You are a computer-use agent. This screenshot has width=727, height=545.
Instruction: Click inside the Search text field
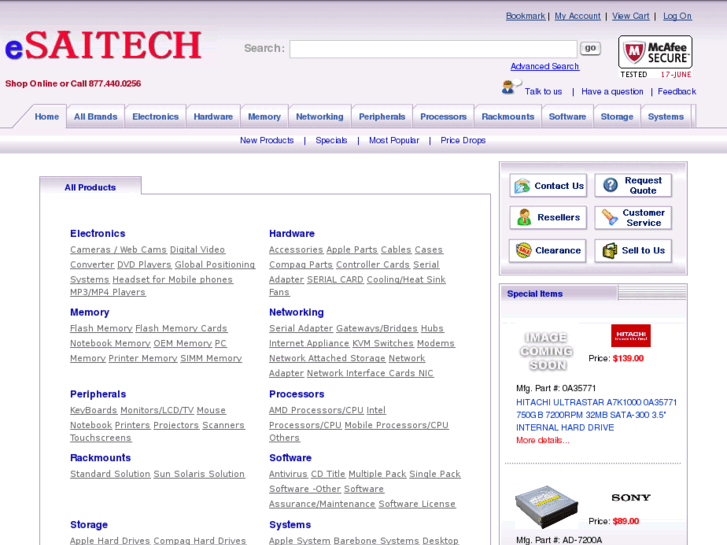[433, 49]
